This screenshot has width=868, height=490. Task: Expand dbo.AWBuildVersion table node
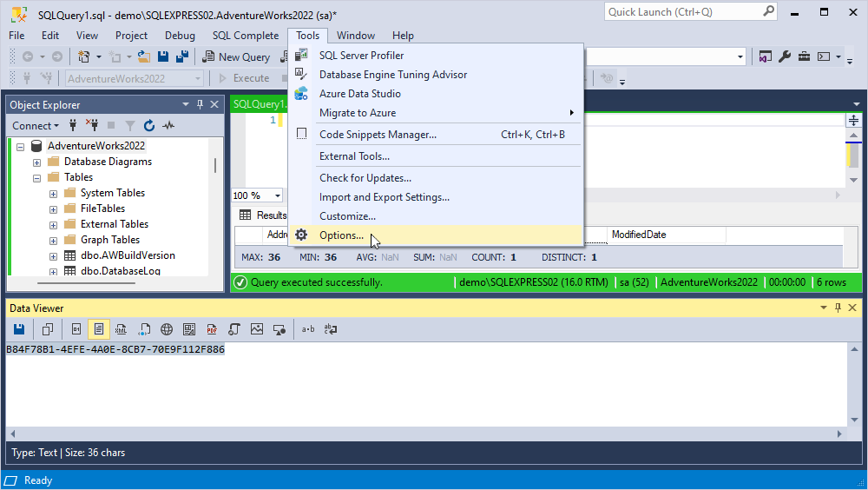click(53, 256)
